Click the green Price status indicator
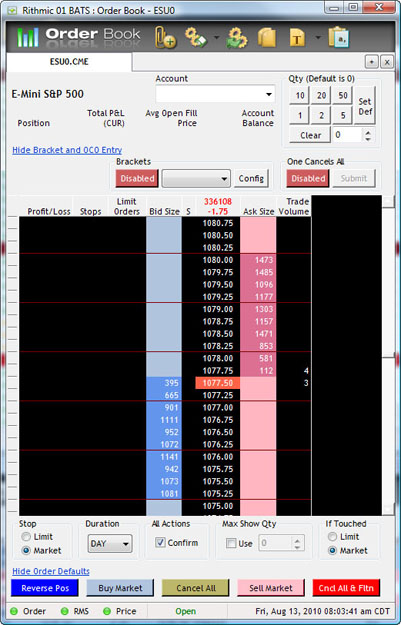Screen dimensions: 401x625 (x=106, y=611)
